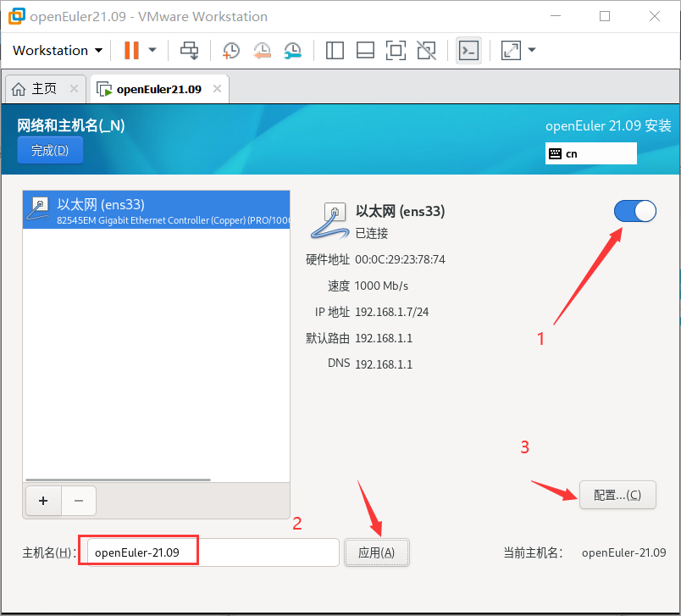Open the console view icon
The width and height of the screenshot is (681, 616).
click(x=468, y=50)
